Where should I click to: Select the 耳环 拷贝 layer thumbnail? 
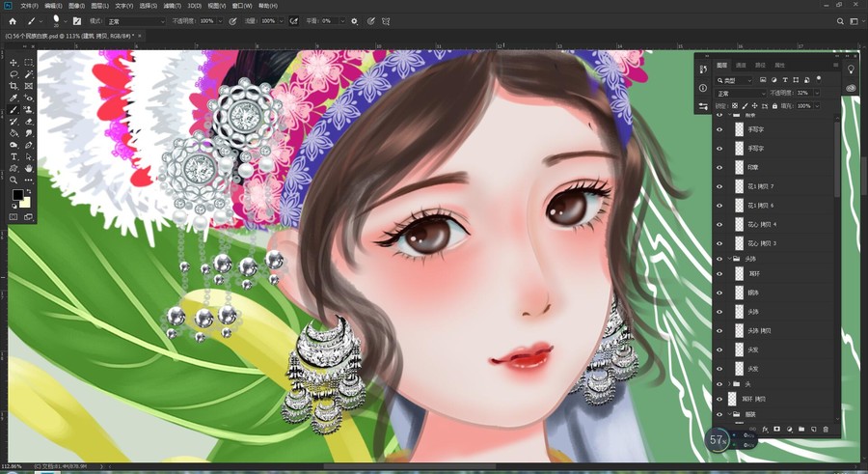(732, 399)
